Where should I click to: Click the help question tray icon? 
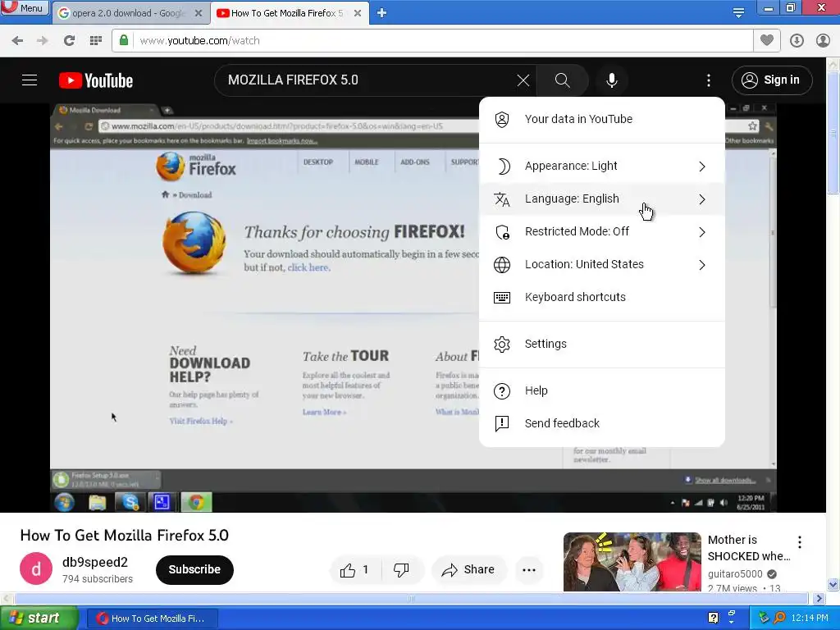(713, 618)
